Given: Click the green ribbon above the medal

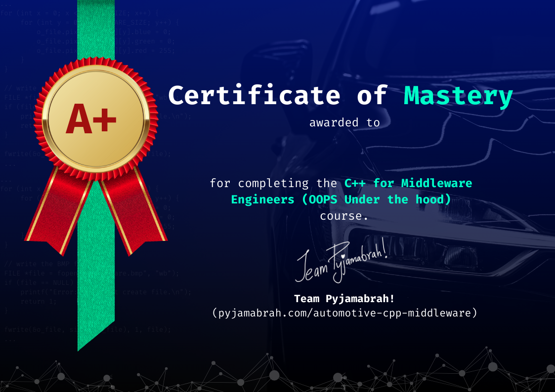Looking at the screenshot, I should click(x=96, y=30).
